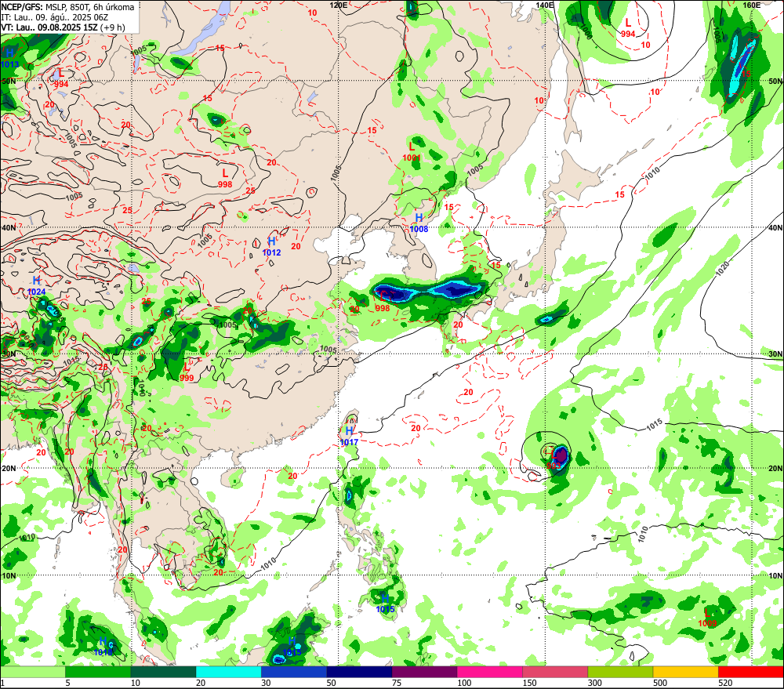Click the high '1015' over the Philippines

385,604
